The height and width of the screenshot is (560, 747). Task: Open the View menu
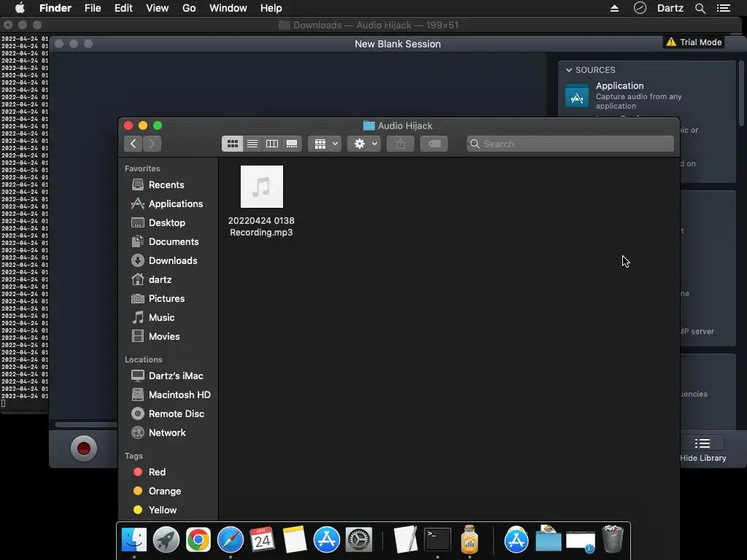[158, 8]
